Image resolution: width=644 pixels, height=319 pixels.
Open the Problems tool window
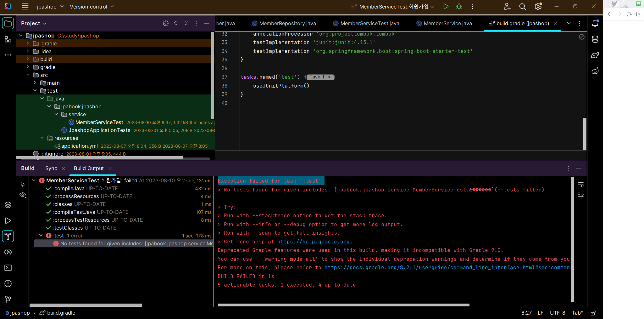[x=8, y=284]
